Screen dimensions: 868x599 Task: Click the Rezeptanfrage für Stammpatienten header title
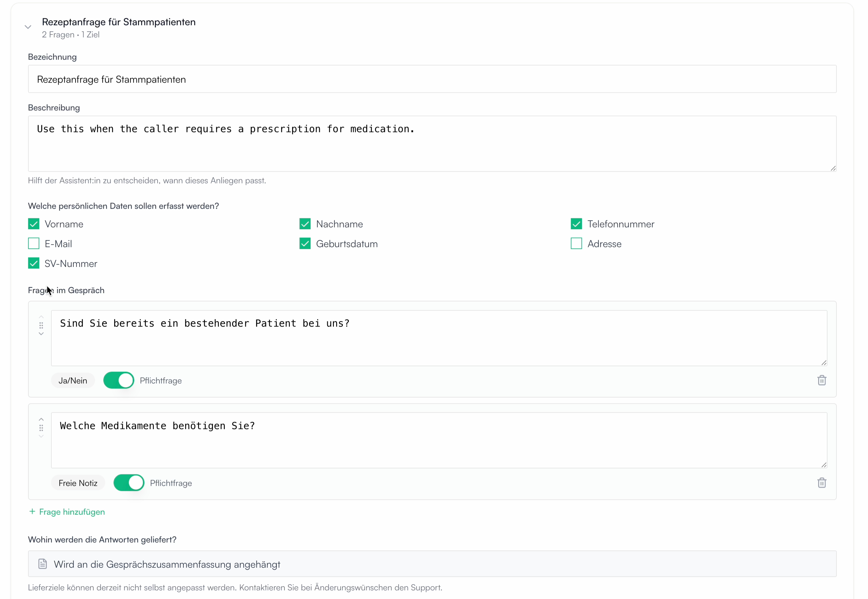pyautogui.click(x=119, y=22)
